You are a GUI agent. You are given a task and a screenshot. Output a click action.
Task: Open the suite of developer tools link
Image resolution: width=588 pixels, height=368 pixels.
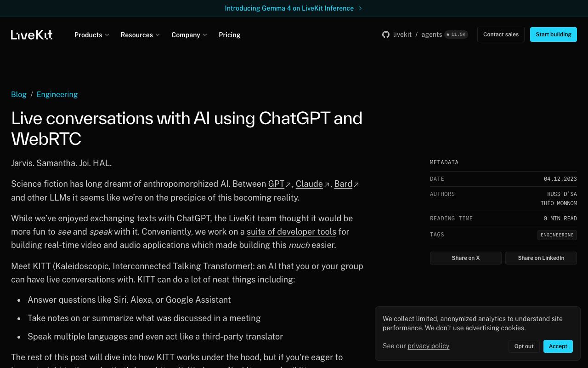(x=291, y=231)
